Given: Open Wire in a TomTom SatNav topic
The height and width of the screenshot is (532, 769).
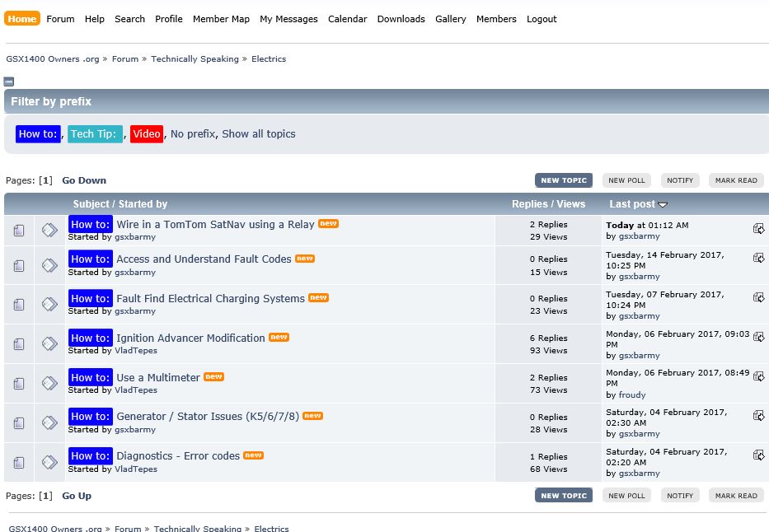Looking at the screenshot, I should (x=215, y=224).
